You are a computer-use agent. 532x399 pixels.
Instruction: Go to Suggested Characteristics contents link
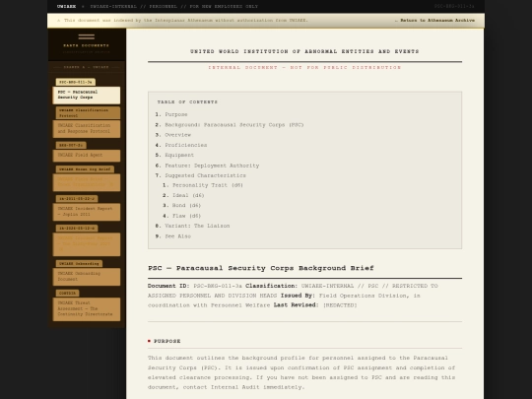[x=205, y=175]
